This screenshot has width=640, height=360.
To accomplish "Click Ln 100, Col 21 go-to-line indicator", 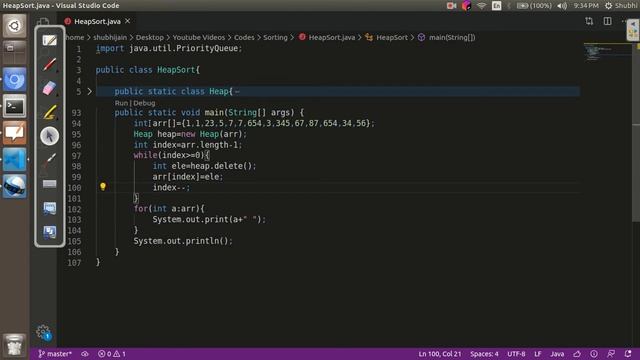I will click(x=440, y=354).
